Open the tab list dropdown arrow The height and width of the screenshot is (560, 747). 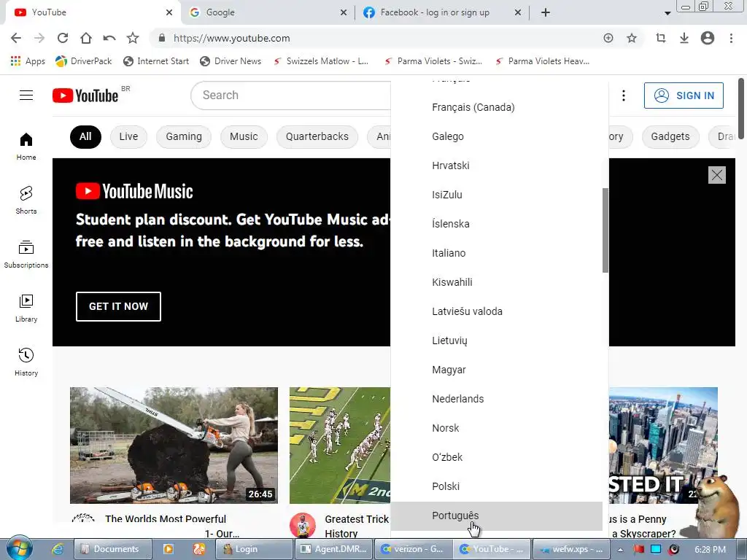[x=667, y=13]
